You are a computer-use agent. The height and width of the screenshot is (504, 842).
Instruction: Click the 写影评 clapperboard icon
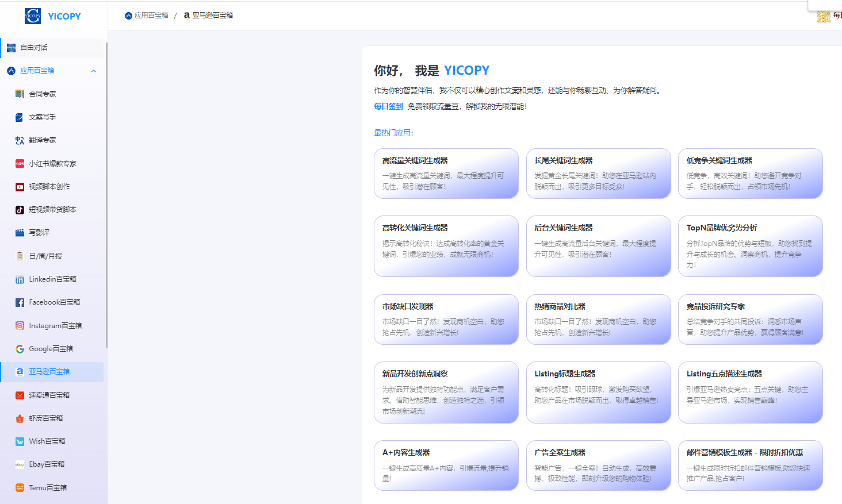(20, 233)
